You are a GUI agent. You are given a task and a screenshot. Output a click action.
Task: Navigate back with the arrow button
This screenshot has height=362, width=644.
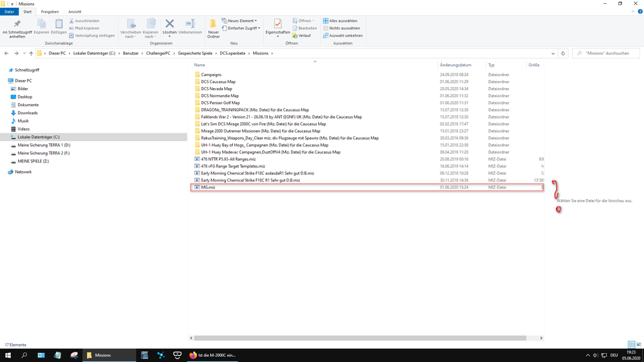[x=6, y=53]
